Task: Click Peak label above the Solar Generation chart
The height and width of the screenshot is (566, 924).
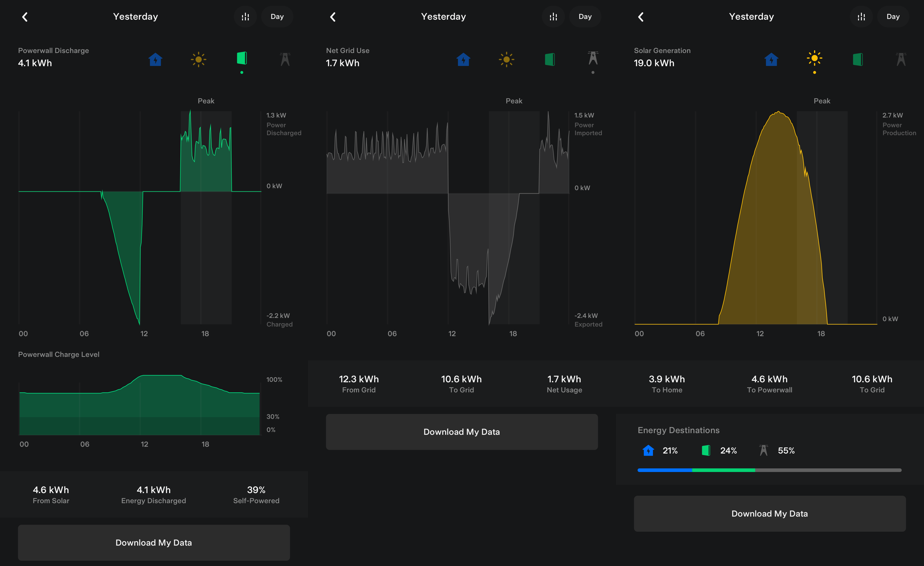Action: click(822, 101)
